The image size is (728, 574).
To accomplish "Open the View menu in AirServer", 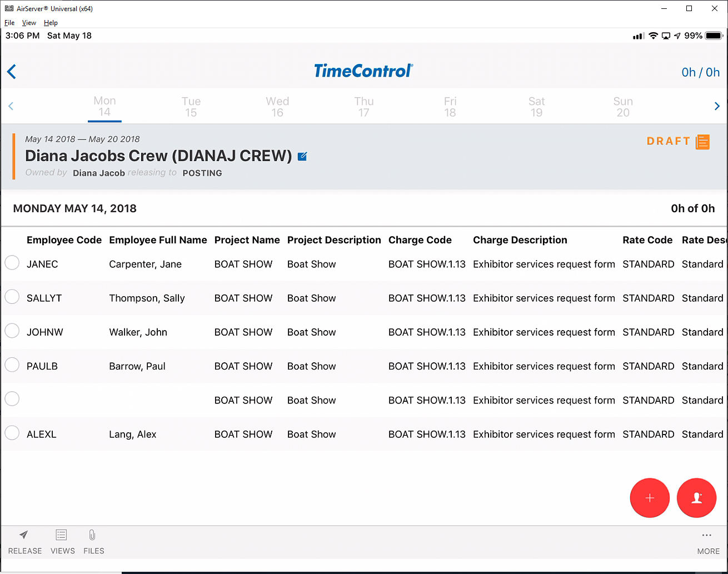I will [x=29, y=23].
